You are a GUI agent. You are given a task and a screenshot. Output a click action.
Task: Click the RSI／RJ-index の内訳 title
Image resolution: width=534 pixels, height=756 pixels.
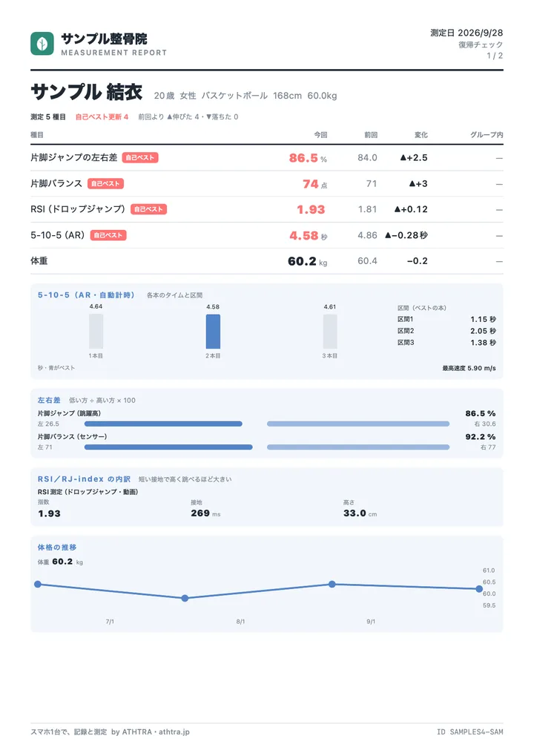click(x=84, y=479)
